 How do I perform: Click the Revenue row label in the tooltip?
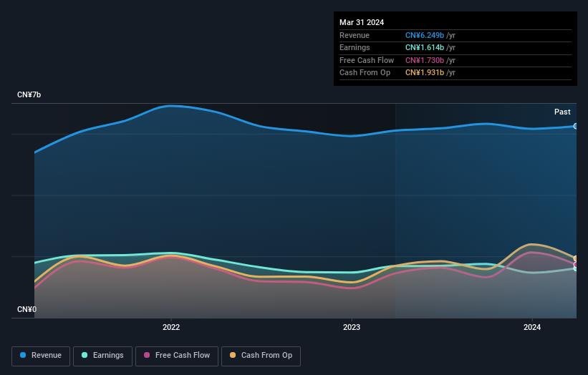click(x=355, y=35)
